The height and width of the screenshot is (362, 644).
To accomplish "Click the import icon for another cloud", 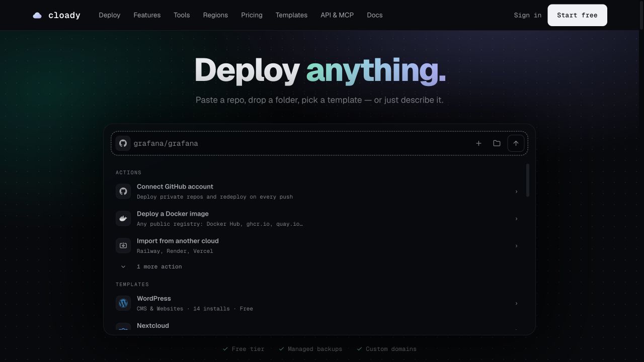I will pos(123,245).
